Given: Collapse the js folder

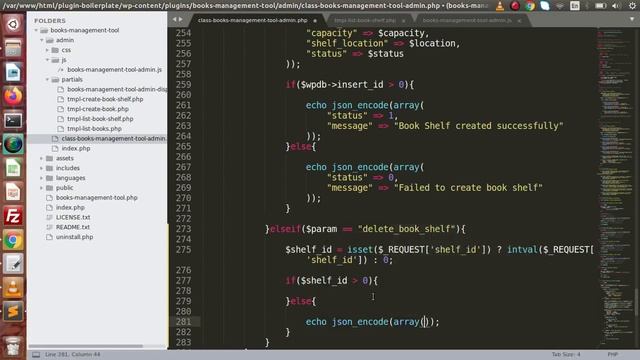Looking at the screenshot, I should [48, 60].
